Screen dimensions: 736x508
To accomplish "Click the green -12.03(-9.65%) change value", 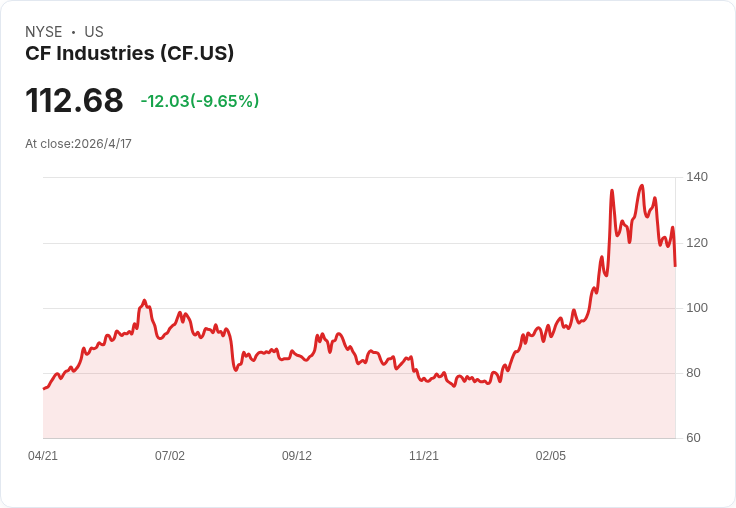I will pyautogui.click(x=200, y=101).
